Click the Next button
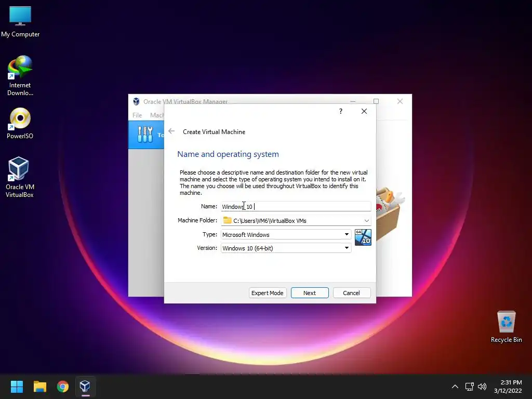Viewport: 532px width, 399px height. tap(310, 293)
